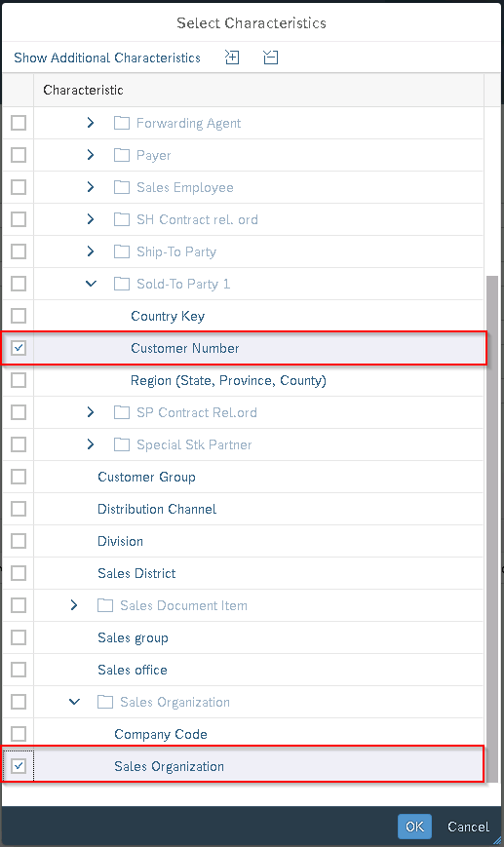Viewport: 504px width, 847px height.
Task: Uncheck the Customer Number checkbox
Action: (19, 348)
